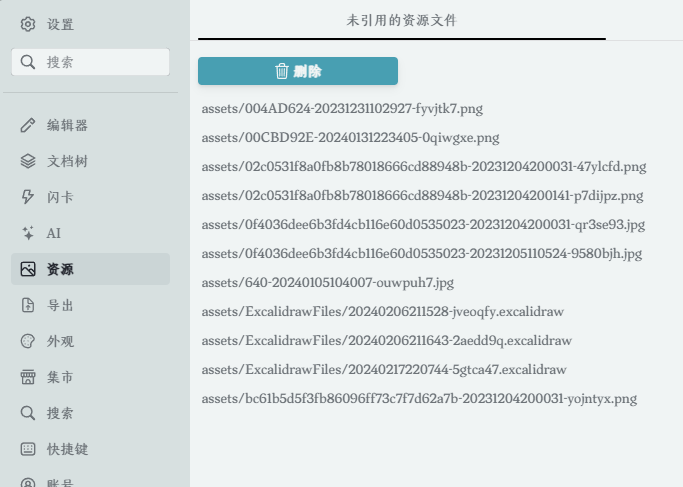Select file ending with 9580bjh.jpg
683x487 pixels.
point(422,254)
